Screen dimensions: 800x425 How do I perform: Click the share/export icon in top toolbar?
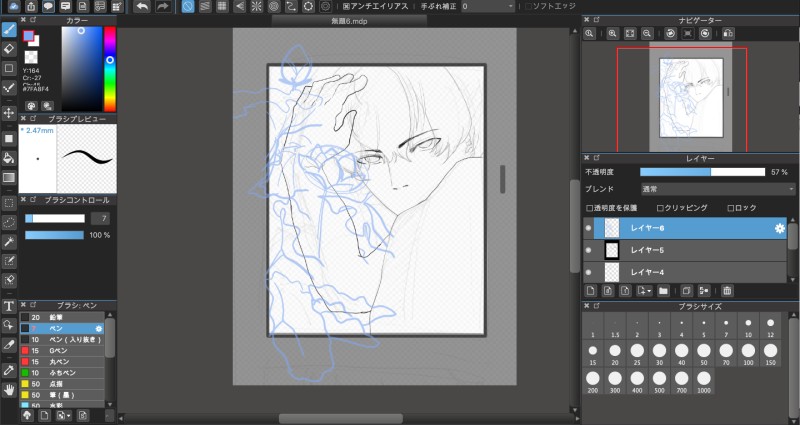[x=31, y=6]
